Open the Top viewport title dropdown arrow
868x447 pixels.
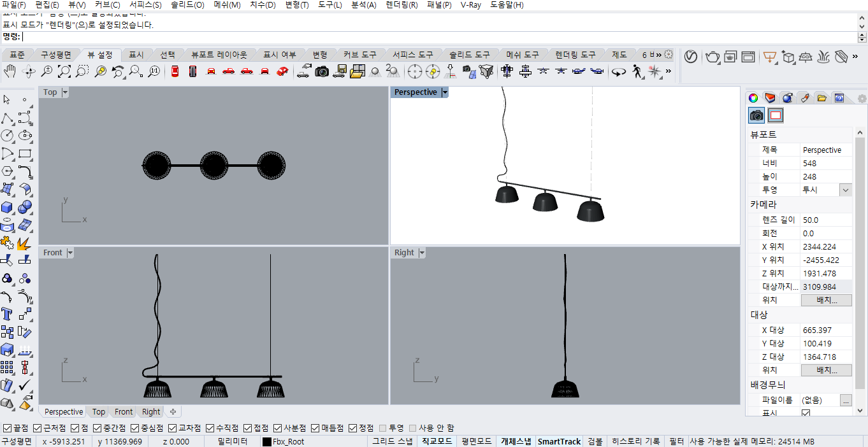[x=65, y=92]
